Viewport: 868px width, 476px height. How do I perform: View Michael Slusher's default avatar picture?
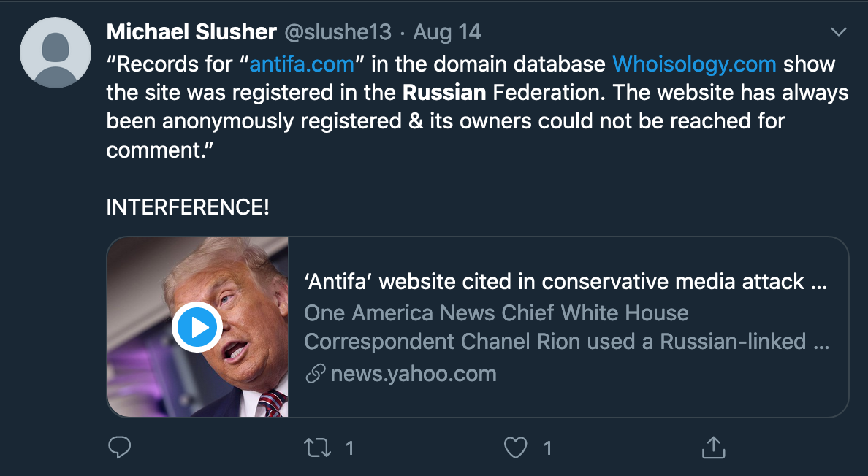(x=56, y=53)
